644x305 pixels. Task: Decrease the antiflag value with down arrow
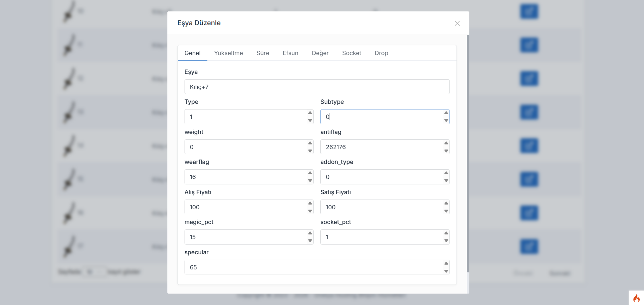pyautogui.click(x=446, y=151)
